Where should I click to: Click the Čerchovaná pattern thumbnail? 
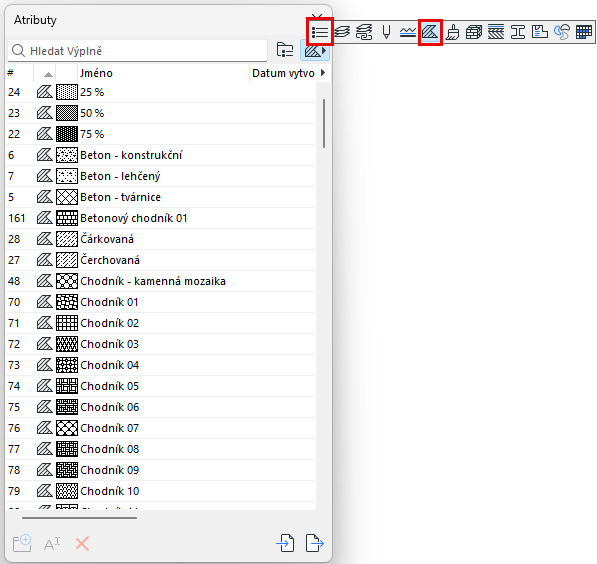[x=67, y=260]
